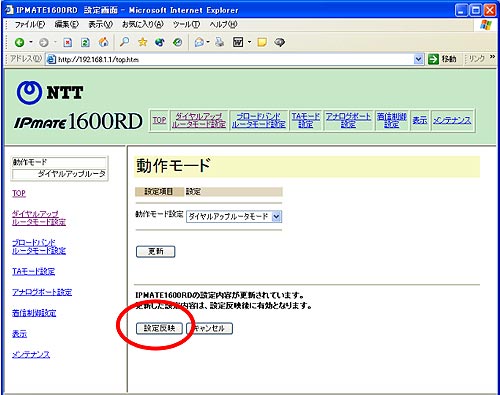Click the NTT logo
The width and height of the screenshot is (500, 395).
[x=50, y=92]
